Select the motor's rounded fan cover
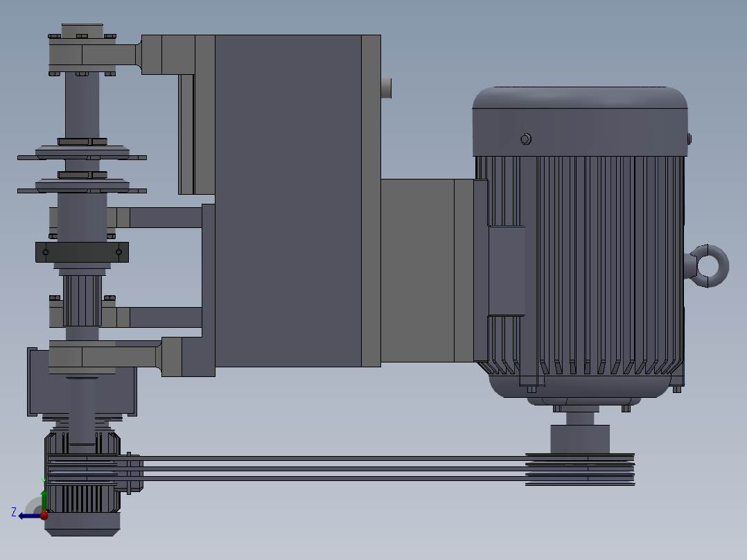 tap(580, 121)
